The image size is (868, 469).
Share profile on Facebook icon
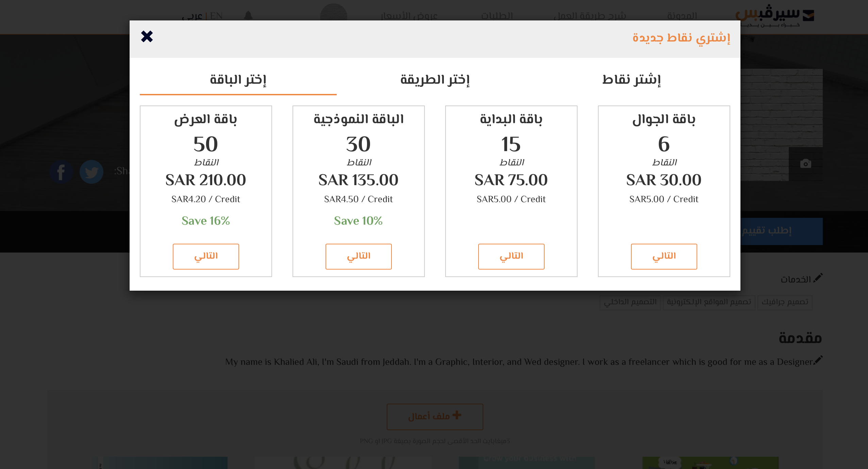61,172
